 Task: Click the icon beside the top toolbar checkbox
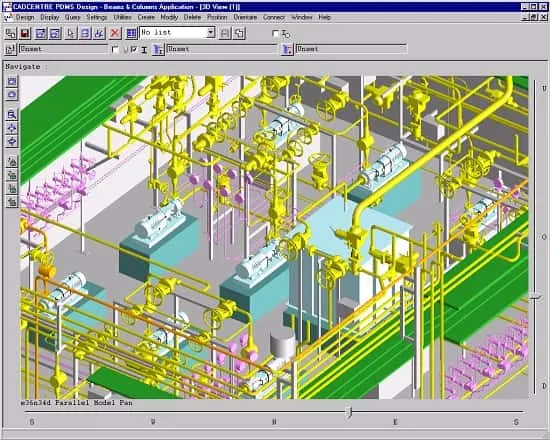286,34
